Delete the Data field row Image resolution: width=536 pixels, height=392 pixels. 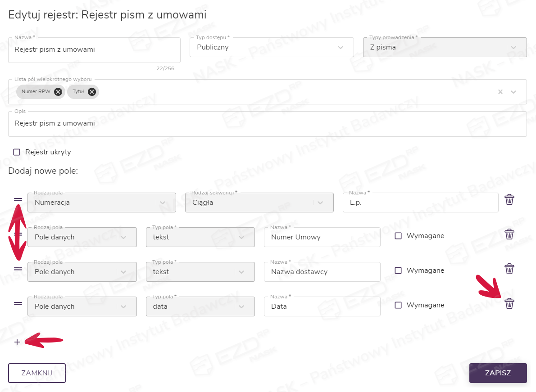(509, 303)
